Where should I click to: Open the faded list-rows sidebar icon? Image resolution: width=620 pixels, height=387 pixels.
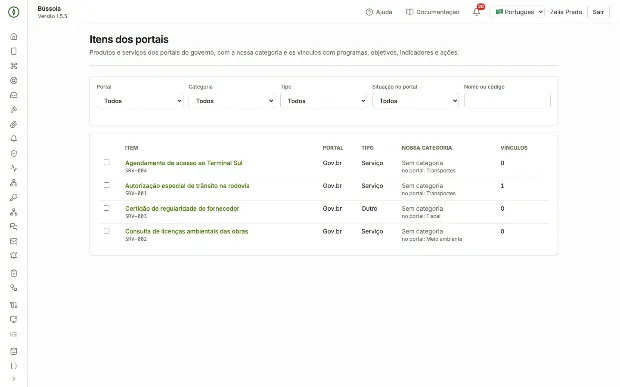[13, 334]
